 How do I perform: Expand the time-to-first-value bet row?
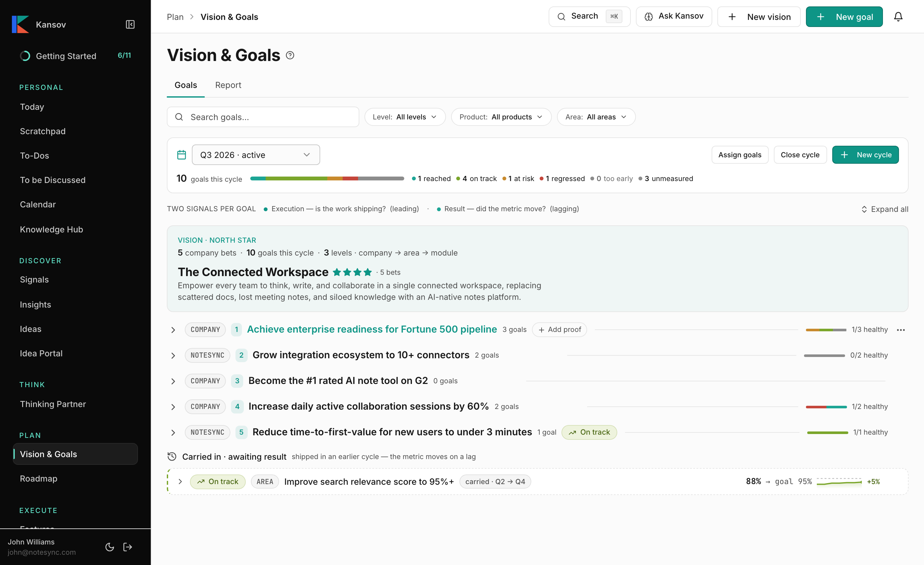pos(173,432)
